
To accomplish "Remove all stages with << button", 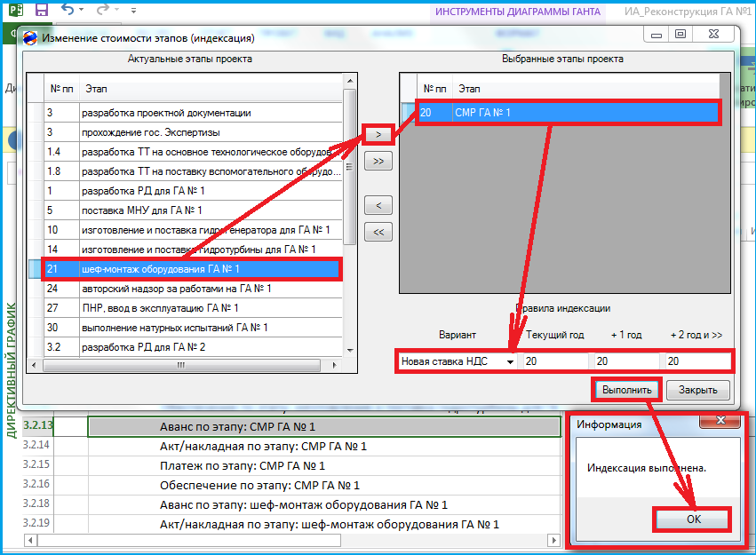I will point(378,233).
